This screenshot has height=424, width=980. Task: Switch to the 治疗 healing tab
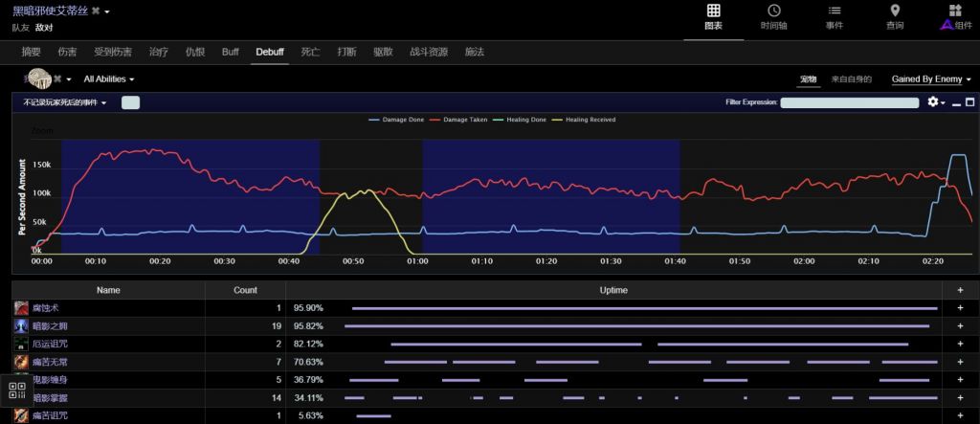[x=159, y=52]
